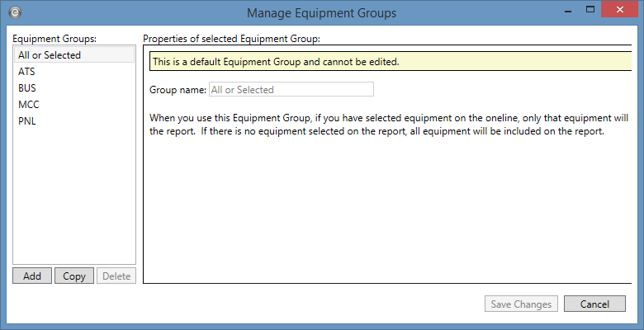Select the All or Selected group
This screenshot has height=330, width=644.
[x=50, y=55]
